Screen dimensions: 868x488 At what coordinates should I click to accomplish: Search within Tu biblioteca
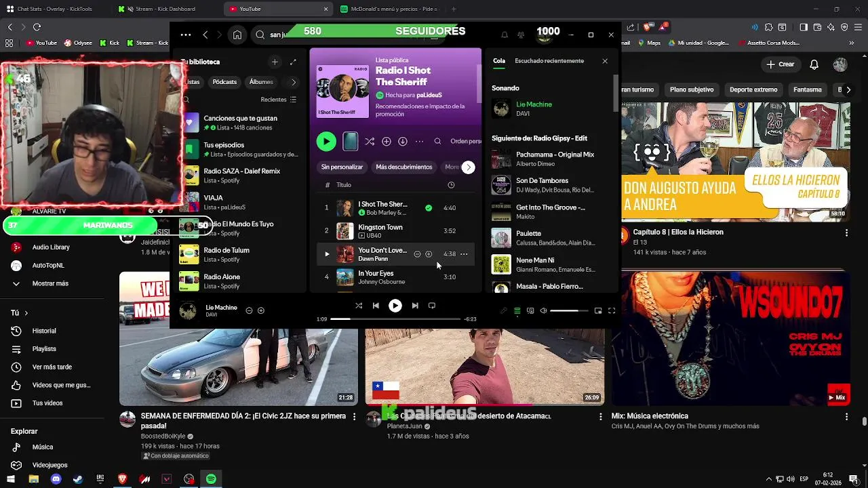(186, 100)
